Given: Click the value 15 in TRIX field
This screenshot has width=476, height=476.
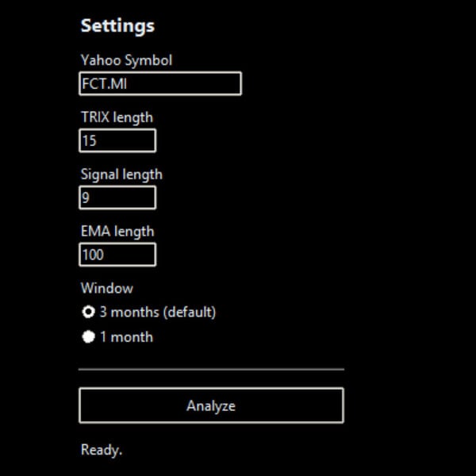Looking at the screenshot, I should [89, 140].
